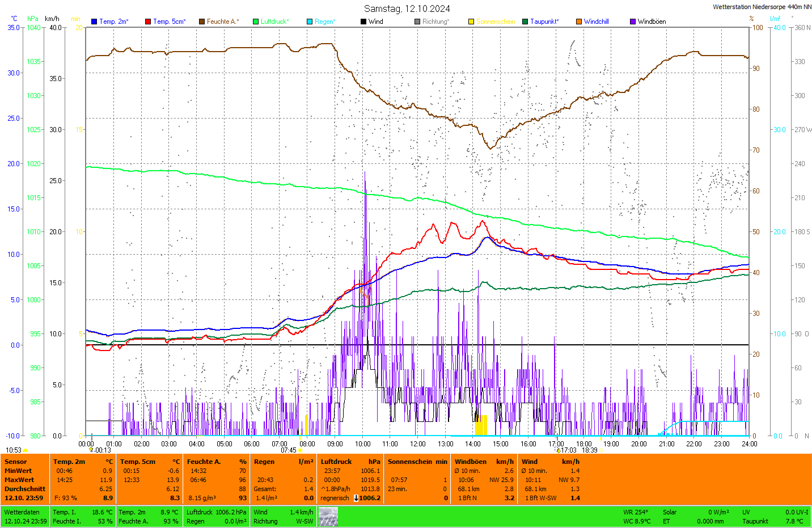Select the Windchill legend label
The image size is (812, 528).
596,22
